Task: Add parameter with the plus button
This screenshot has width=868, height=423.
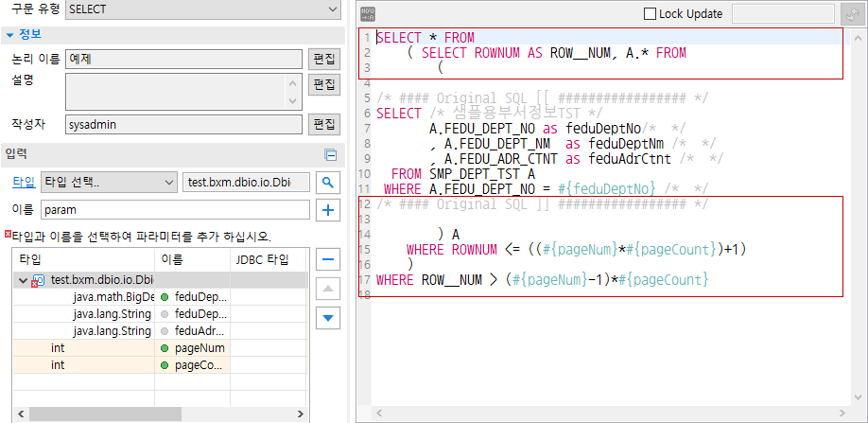Action: [328, 210]
